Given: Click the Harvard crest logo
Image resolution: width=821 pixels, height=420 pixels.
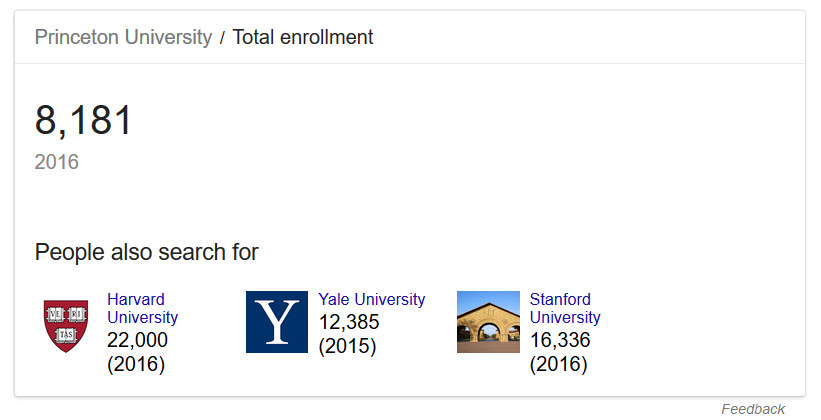Looking at the screenshot, I should click(x=65, y=324).
